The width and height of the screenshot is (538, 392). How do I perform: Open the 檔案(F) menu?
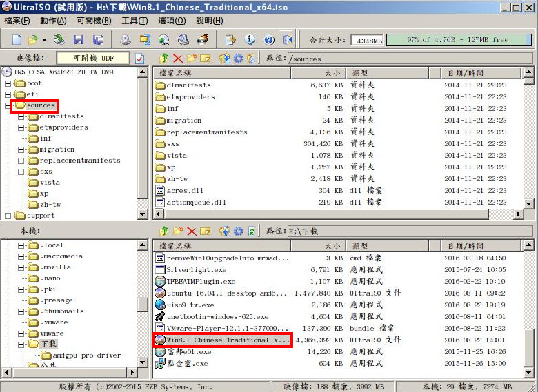[x=17, y=21]
